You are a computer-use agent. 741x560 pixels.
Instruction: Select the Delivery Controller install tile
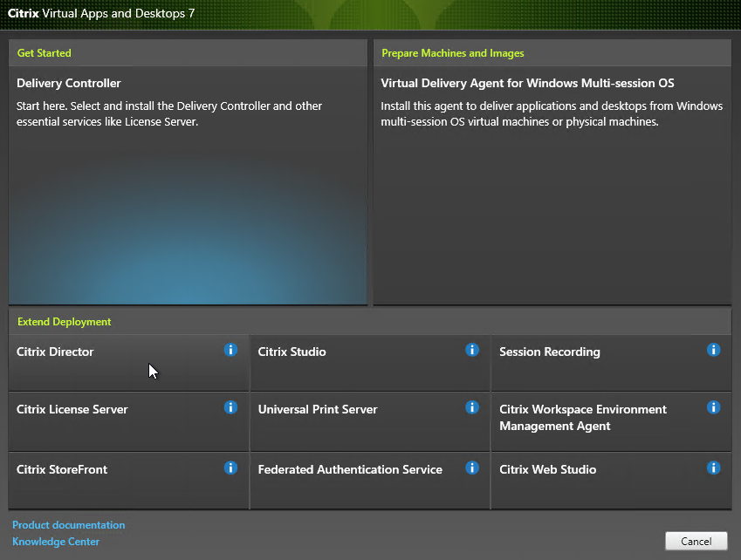coord(188,185)
